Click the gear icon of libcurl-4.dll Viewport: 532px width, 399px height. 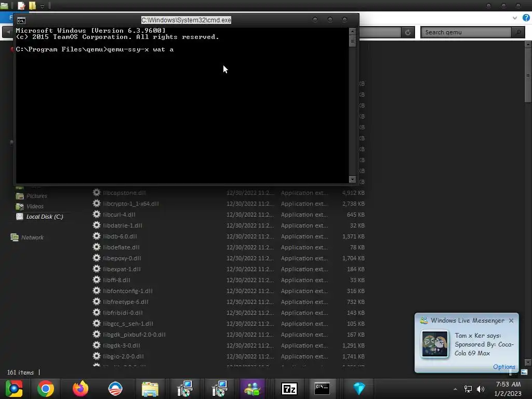(97, 214)
